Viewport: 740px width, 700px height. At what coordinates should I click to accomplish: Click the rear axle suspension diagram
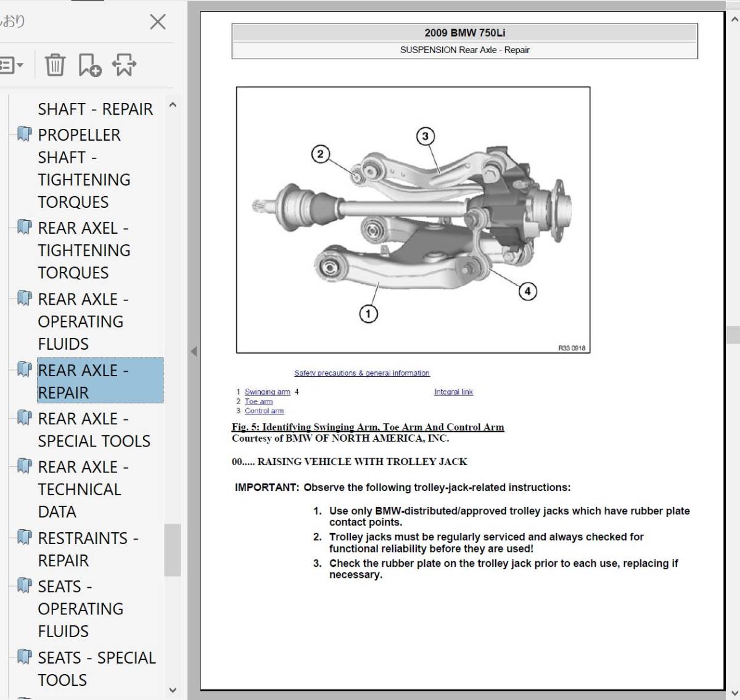point(413,220)
